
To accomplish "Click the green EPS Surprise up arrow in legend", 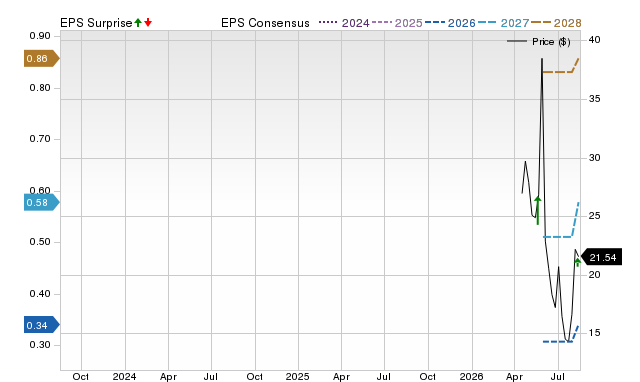I will [138, 22].
